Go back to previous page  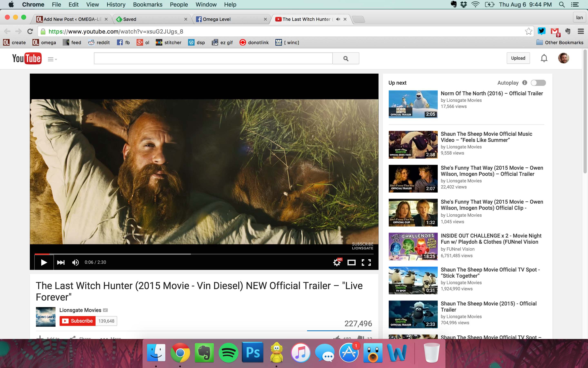tap(7, 31)
